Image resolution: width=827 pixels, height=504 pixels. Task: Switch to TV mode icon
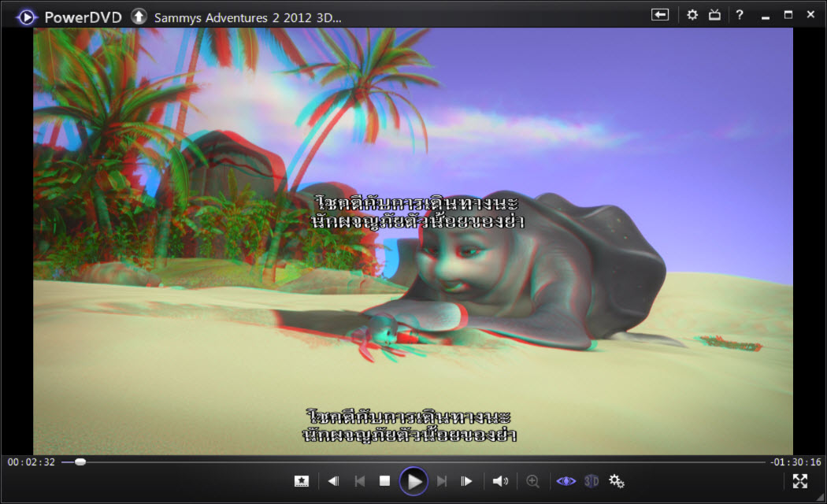pyautogui.click(x=714, y=15)
